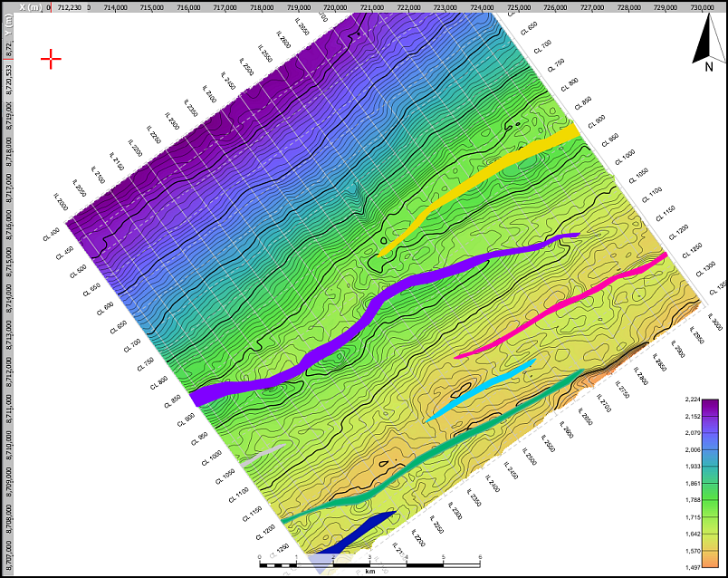Click the 8,711,000 Y axis tick label
Viewport: 728px width, 578px height.
[8, 409]
